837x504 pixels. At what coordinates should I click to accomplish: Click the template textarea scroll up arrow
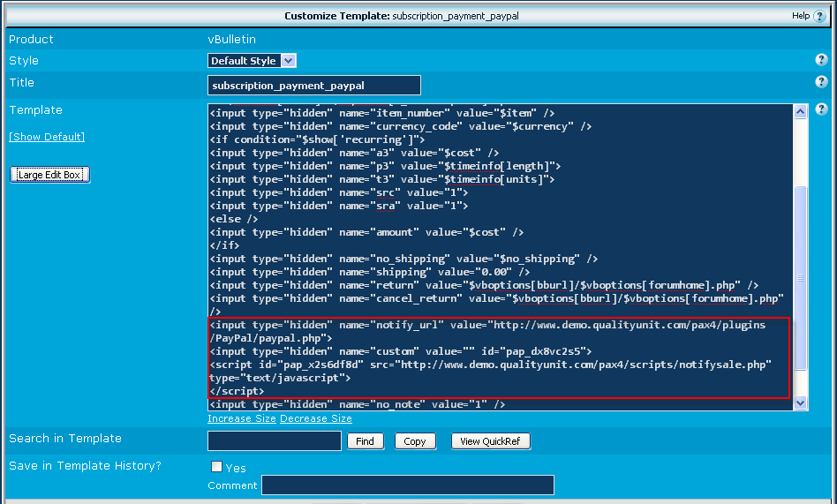pyautogui.click(x=800, y=111)
